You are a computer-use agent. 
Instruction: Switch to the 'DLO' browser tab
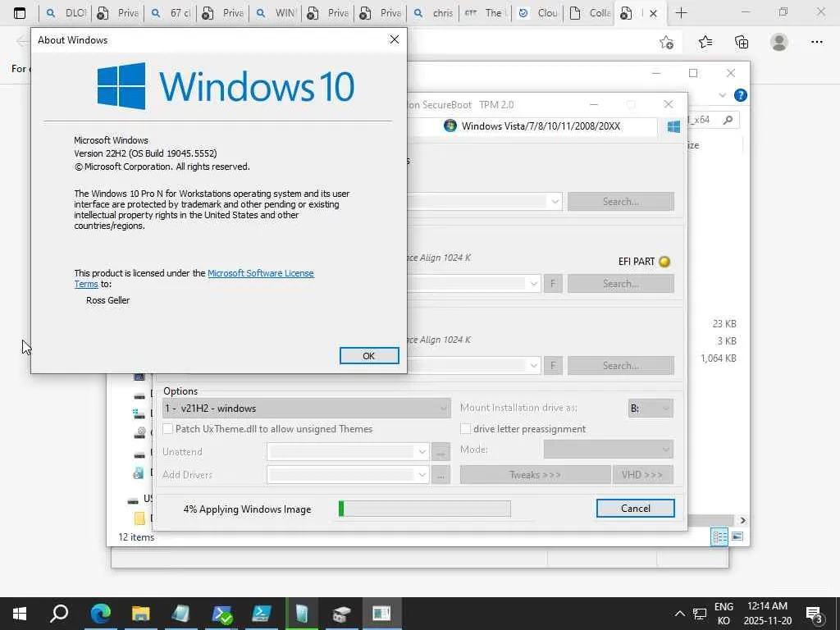tap(66, 13)
